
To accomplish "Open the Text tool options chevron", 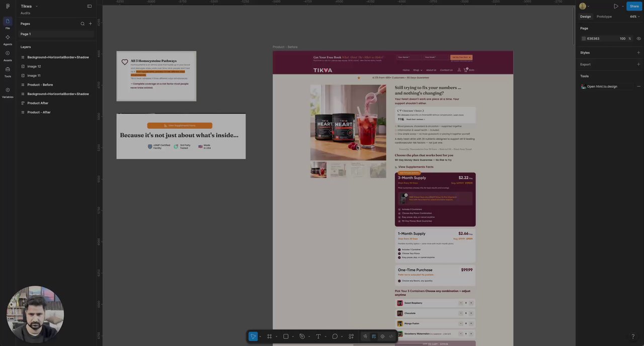I will pos(325,336).
